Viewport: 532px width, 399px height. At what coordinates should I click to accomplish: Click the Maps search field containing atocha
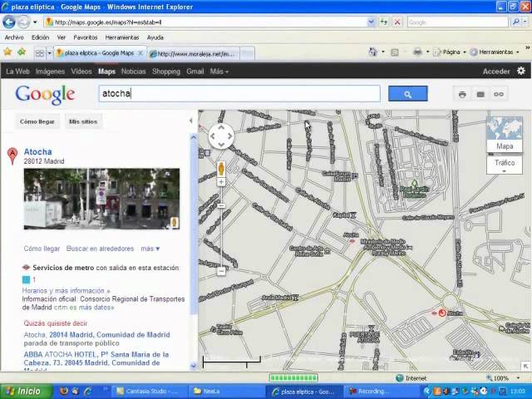(x=239, y=94)
